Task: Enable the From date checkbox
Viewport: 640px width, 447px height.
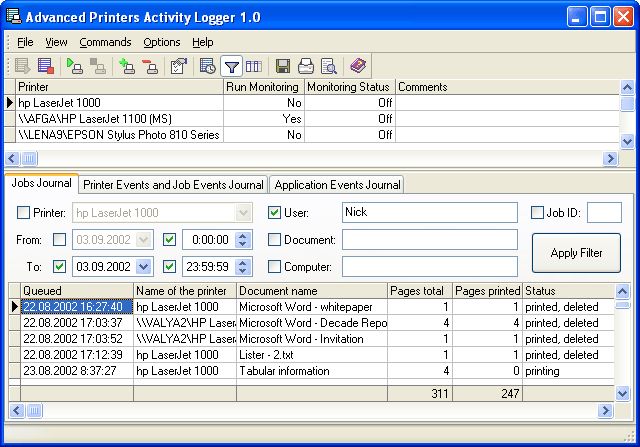Action: pyautogui.click(x=59, y=240)
